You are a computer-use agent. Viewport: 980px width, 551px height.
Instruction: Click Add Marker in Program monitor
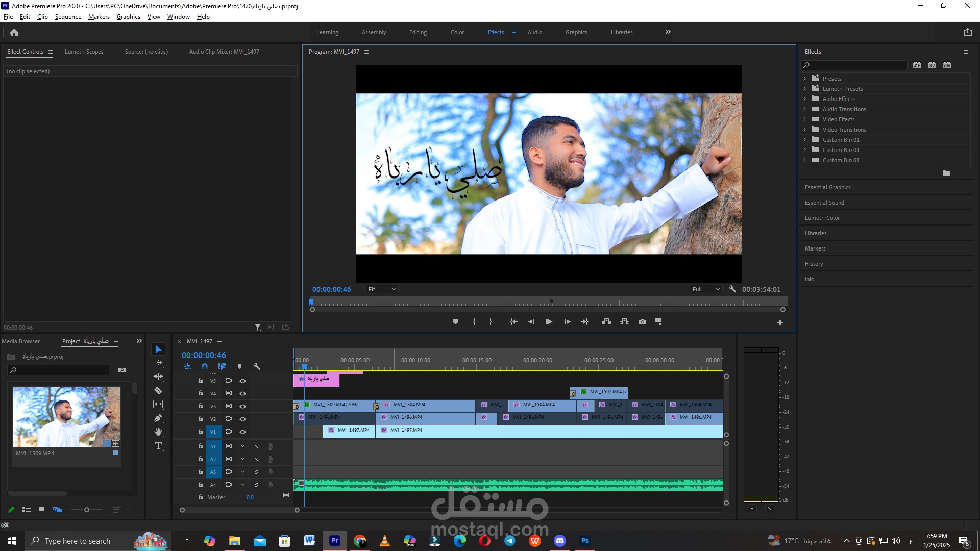click(x=455, y=322)
